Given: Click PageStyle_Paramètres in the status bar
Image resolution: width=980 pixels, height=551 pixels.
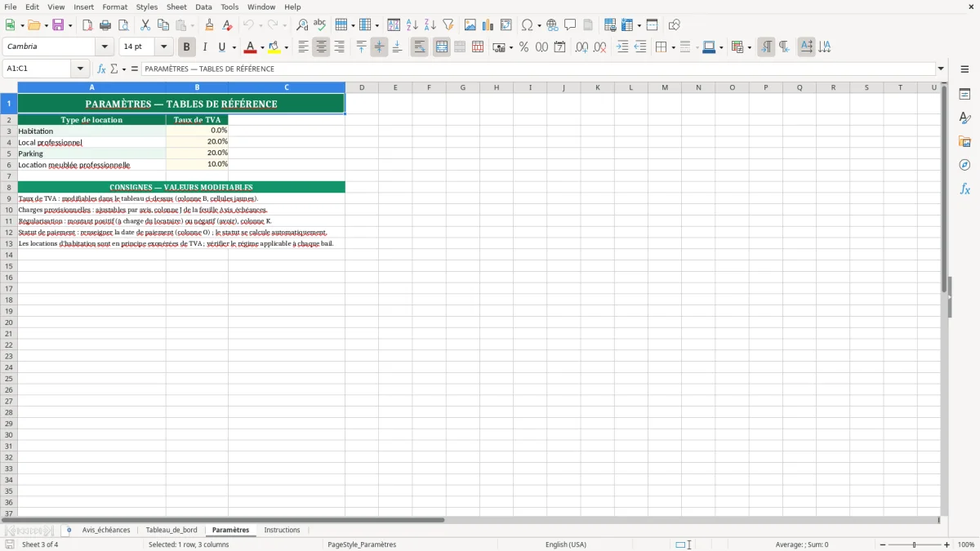Looking at the screenshot, I should 362,544.
